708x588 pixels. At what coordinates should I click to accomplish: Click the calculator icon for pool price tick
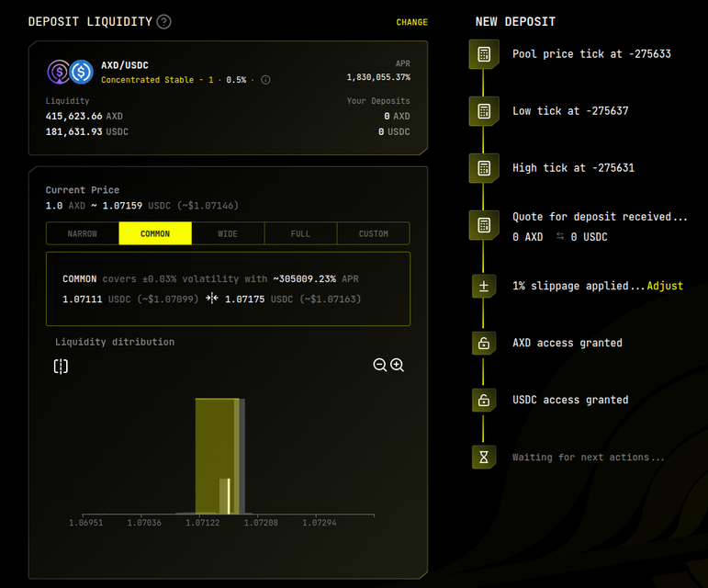click(x=483, y=54)
